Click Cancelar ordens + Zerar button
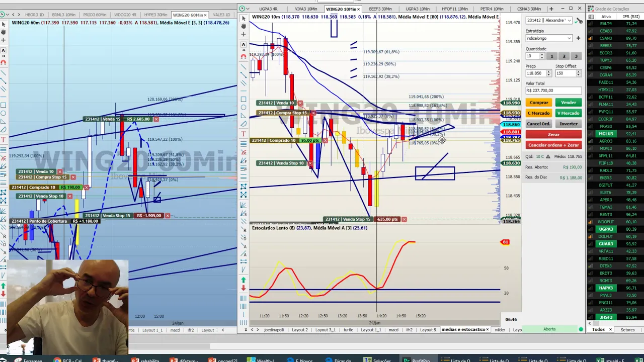Image resolution: width=644 pixels, height=362 pixels. click(553, 145)
